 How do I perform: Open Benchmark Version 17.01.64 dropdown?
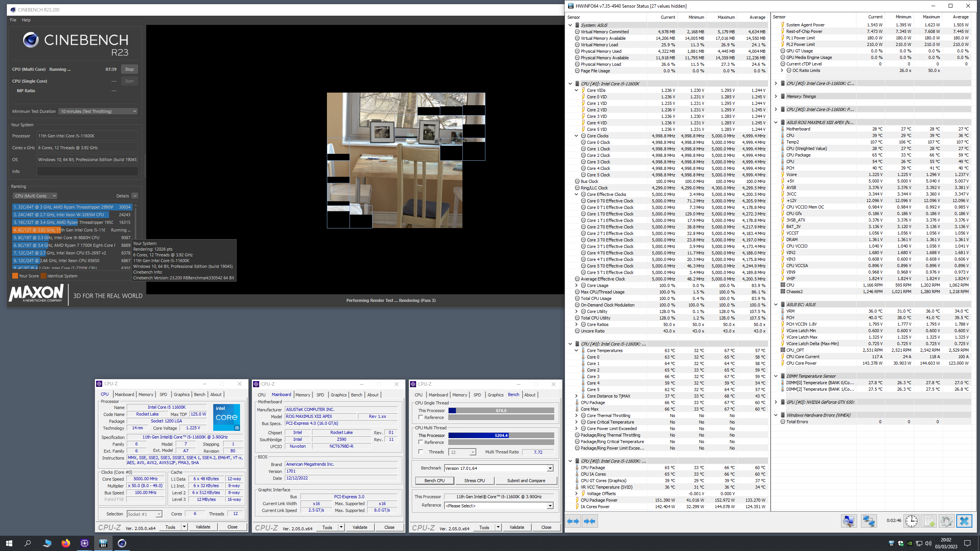click(498, 468)
